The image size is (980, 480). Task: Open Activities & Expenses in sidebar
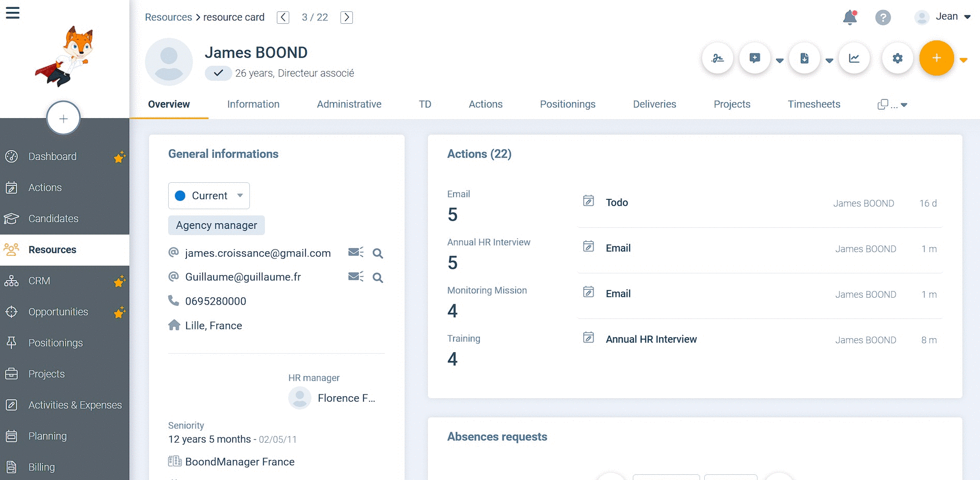point(65,405)
